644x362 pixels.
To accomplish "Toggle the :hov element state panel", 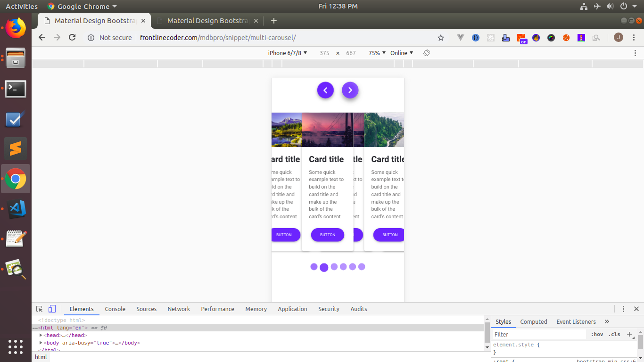I will [597, 335].
